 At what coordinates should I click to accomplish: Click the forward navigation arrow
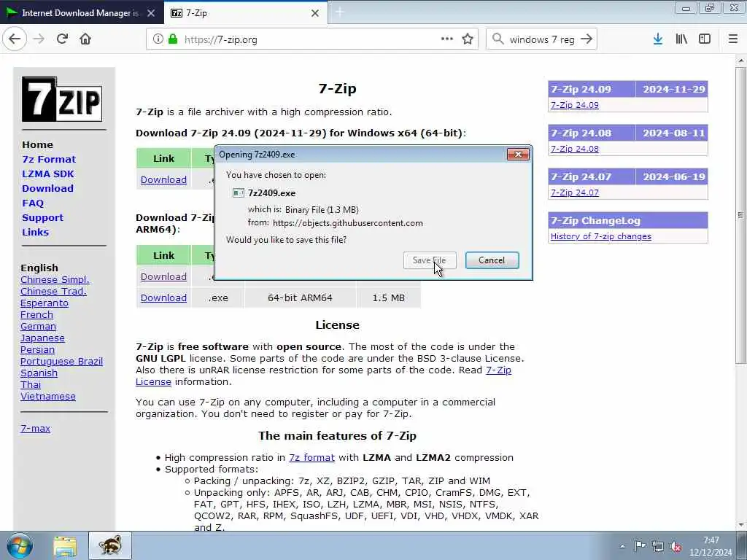[39, 39]
